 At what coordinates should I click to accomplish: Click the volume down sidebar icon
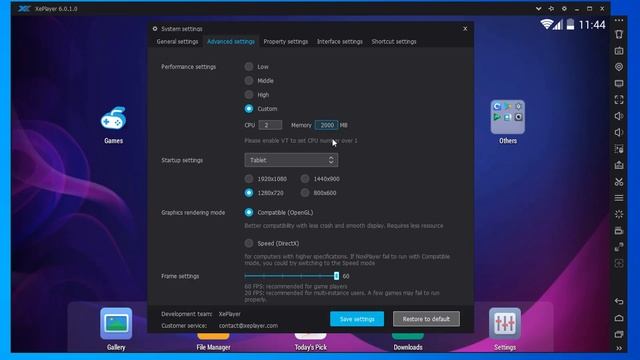619,132
